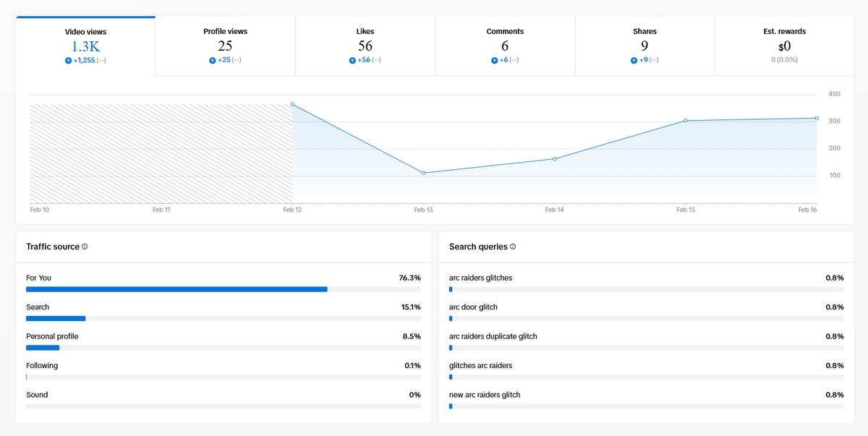Click the 'arc raiders duplicate glitch' query
The height and width of the screenshot is (436, 868).
(493, 336)
